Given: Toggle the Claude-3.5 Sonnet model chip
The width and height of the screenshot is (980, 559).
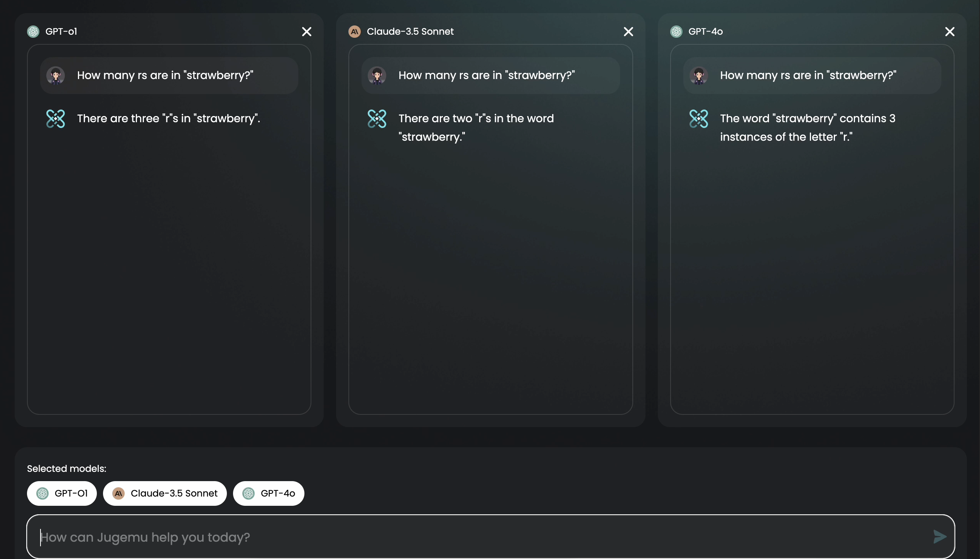Looking at the screenshot, I should [165, 493].
